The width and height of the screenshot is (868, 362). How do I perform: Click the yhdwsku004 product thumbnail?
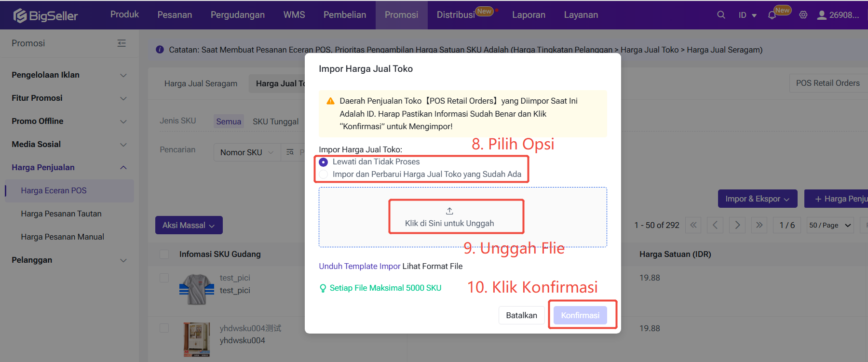pyautogui.click(x=197, y=340)
